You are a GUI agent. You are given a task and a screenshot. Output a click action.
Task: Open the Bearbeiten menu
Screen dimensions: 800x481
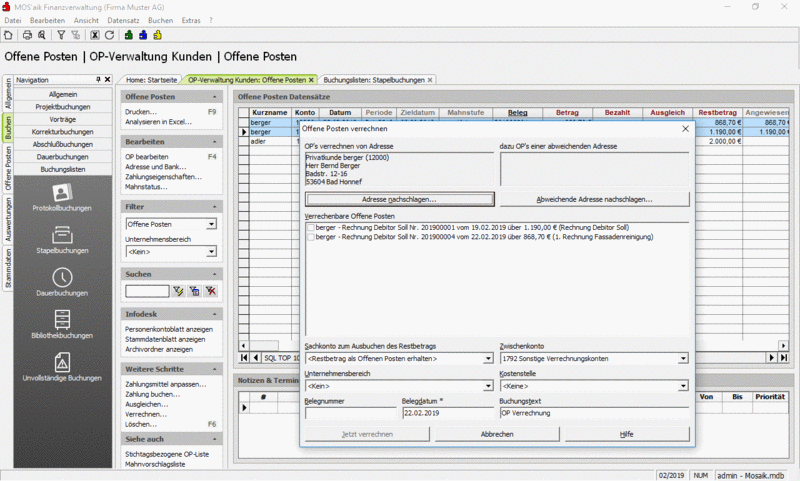coord(47,20)
